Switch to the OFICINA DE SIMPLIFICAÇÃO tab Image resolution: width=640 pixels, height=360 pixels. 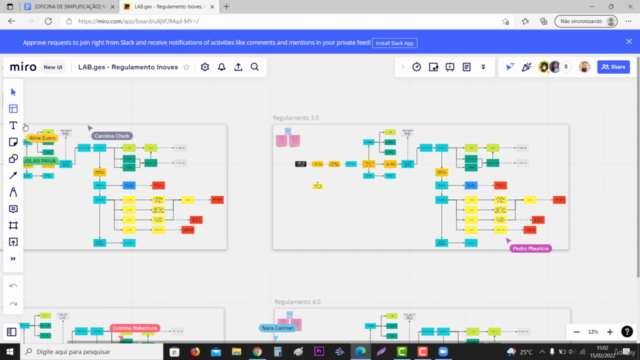point(69,7)
